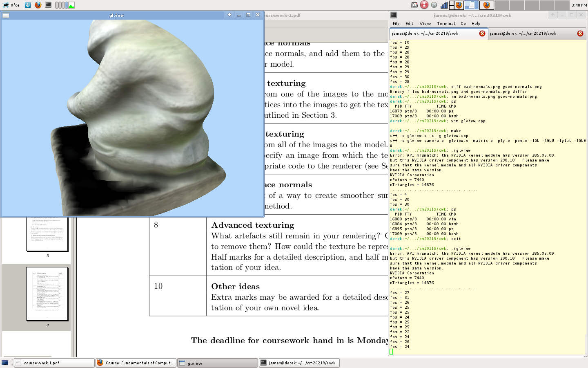This screenshot has height=368, width=588.
Task: Select the active terminal tab
Action: click(438, 34)
